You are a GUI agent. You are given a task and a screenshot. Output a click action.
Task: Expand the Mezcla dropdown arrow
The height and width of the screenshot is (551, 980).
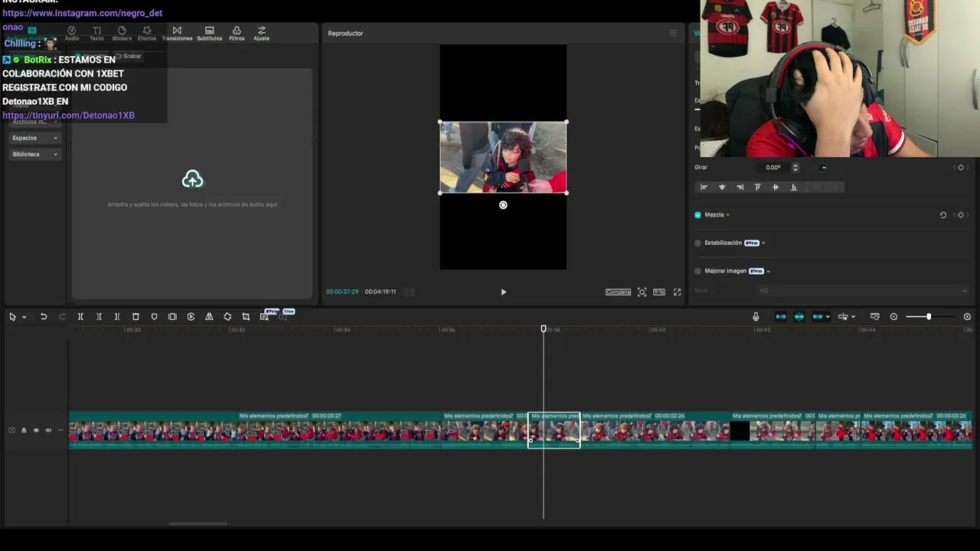727,215
